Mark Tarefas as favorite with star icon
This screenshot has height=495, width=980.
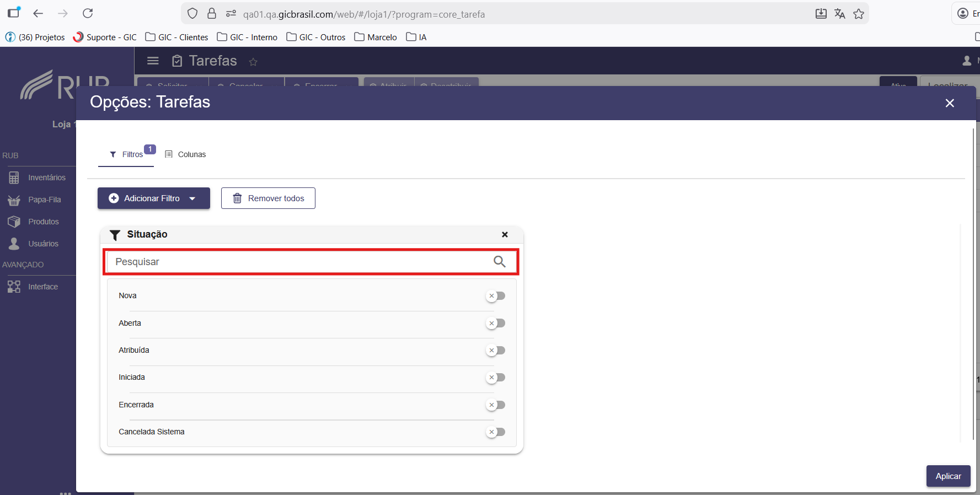[x=253, y=62]
